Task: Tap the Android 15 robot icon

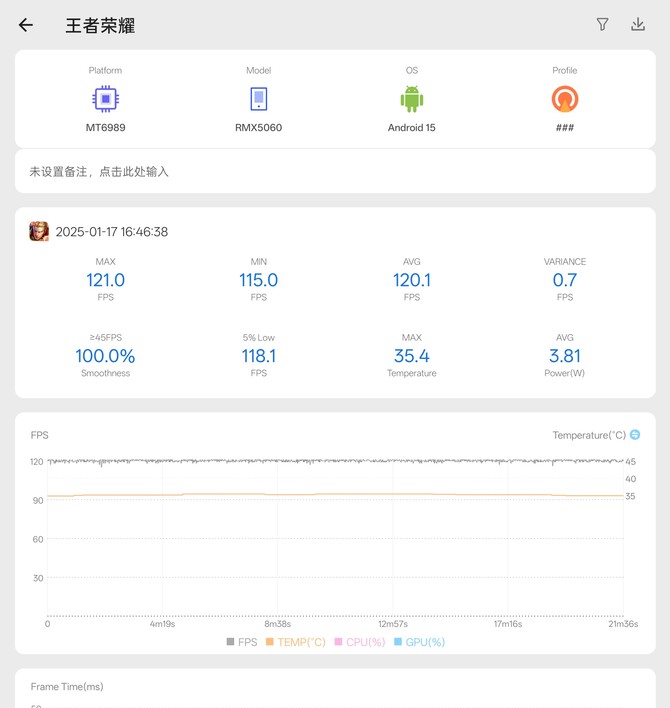Action: pyautogui.click(x=412, y=98)
